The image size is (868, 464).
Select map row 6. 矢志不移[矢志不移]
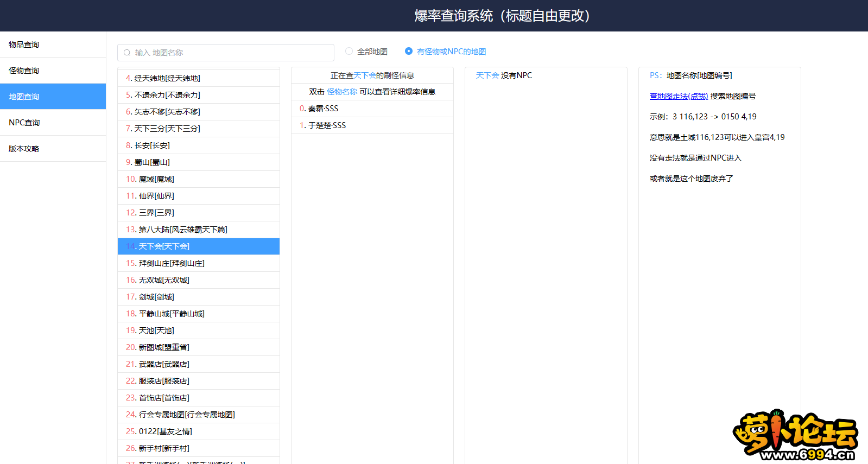click(x=199, y=112)
